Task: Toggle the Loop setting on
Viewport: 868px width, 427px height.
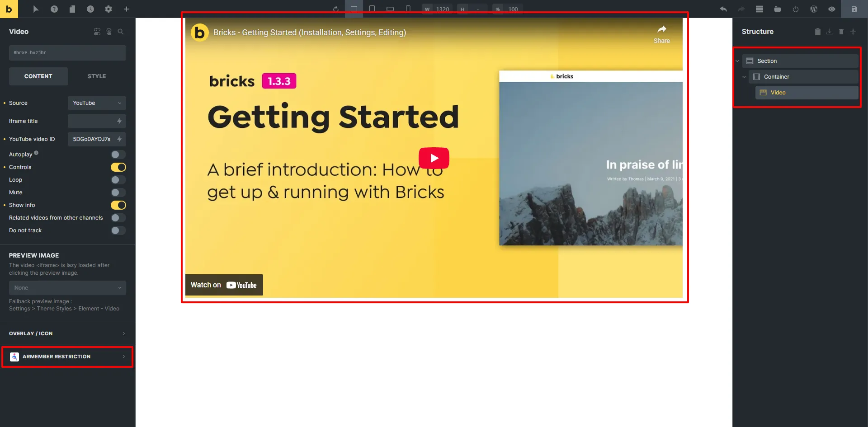Action: point(118,180)
